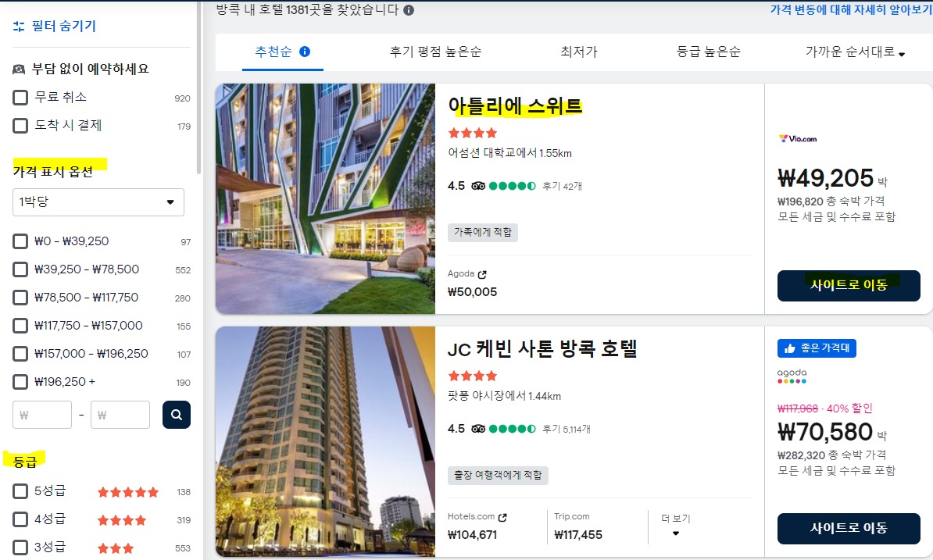933x560 pixels.
Task: Select the ₩0 - ₩39,250 price range
Action: (x=20, y=241)
